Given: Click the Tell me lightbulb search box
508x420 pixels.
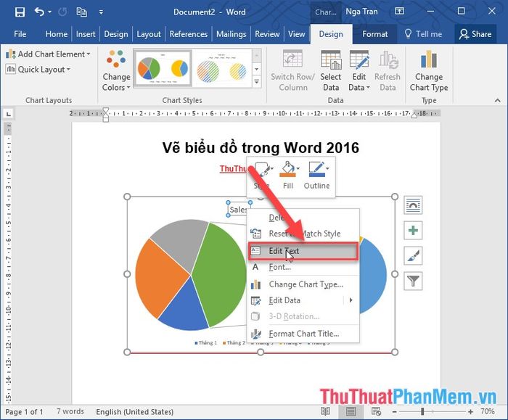Looking at the screenshot, I should [423, 34].
